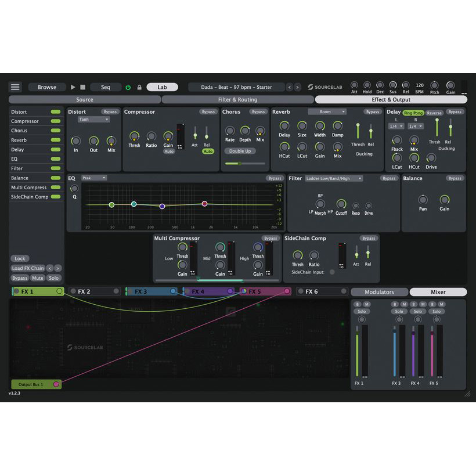
Task: Open the Delay right time dropdown
Action: coord(415,126)
